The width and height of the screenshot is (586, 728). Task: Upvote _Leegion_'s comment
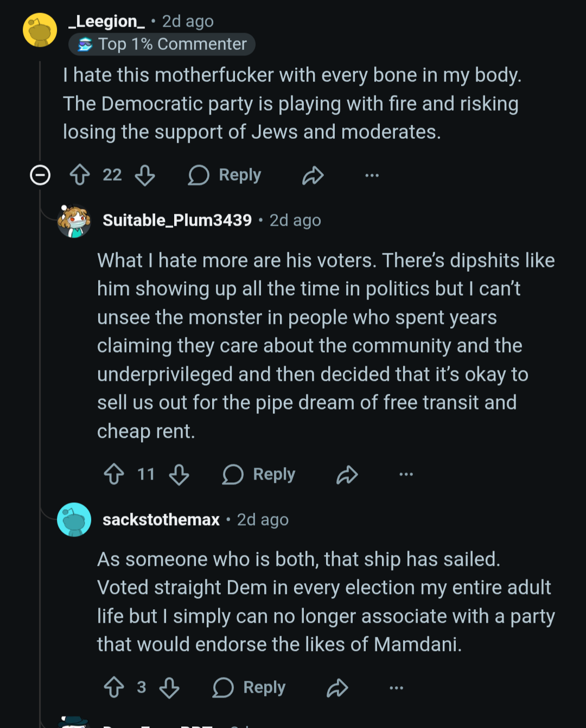pos(80,175)
